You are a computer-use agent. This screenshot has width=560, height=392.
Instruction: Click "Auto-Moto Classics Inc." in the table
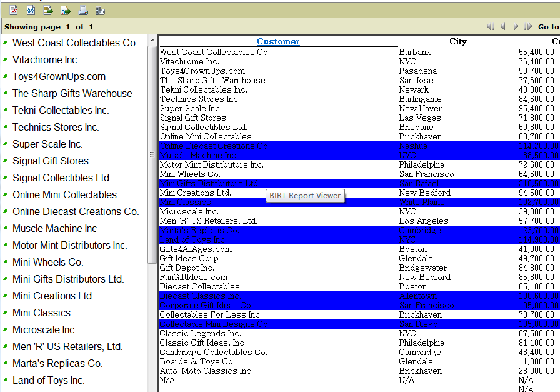[206, 371]
